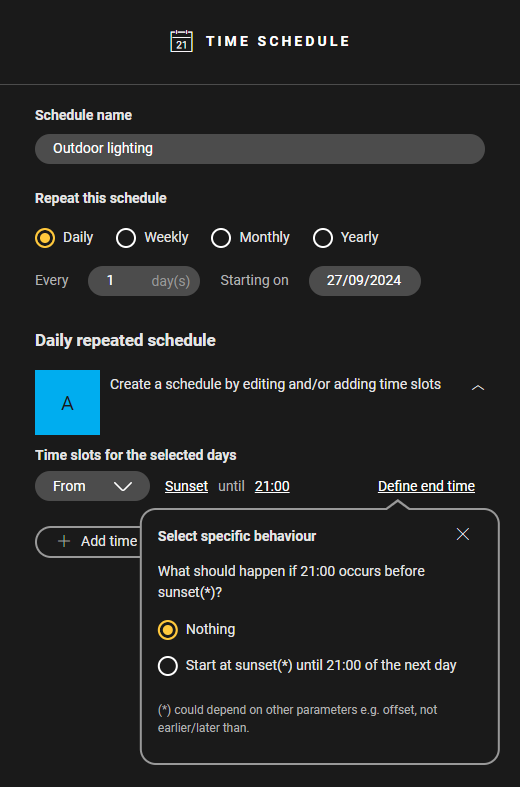Open the Starting on date field

[365, 281]
